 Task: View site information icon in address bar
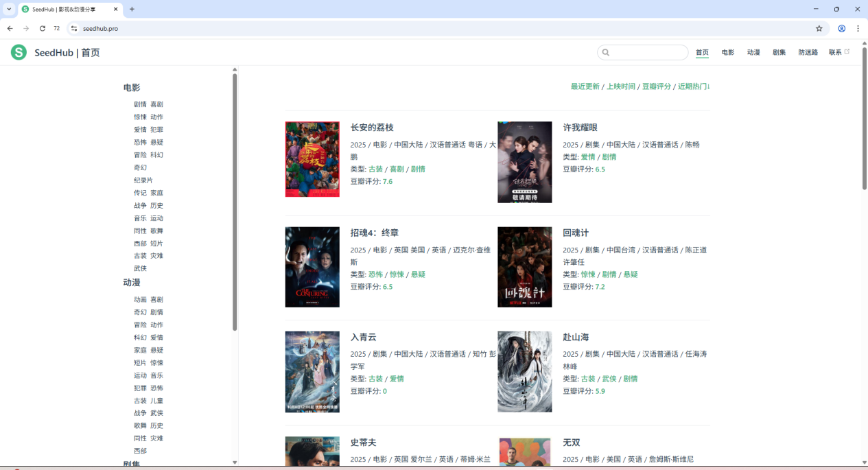point(74,28)
